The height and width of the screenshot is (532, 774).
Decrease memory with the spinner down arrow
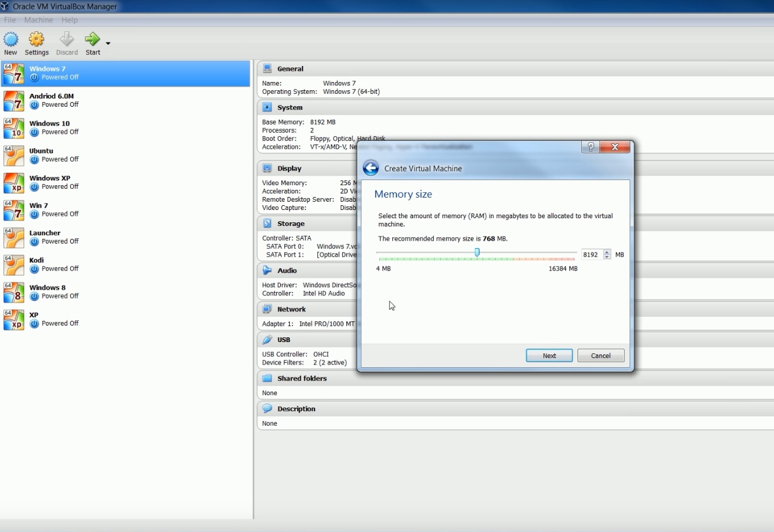[x=607, y=257]
